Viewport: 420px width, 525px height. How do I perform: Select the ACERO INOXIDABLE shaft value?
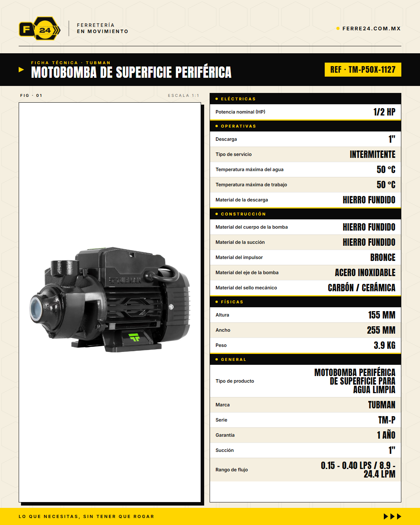365,273
